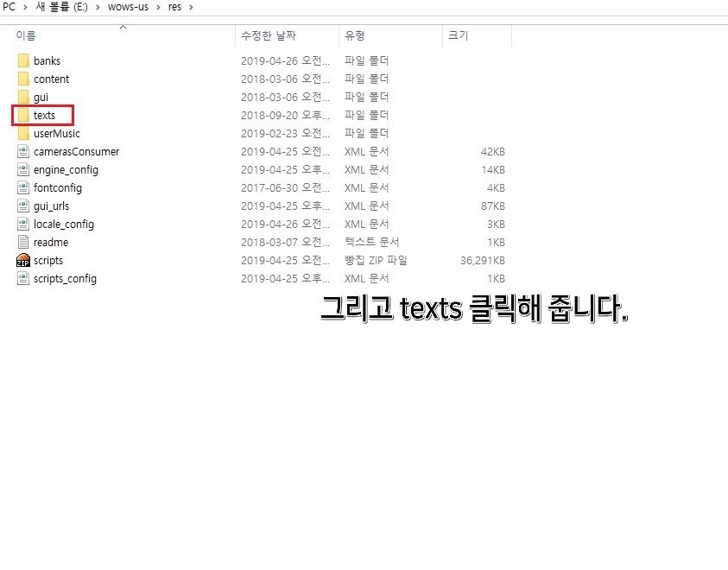Select the scripts ZIP archive icon
728x570 pixels.
click(x=23, y=260)
